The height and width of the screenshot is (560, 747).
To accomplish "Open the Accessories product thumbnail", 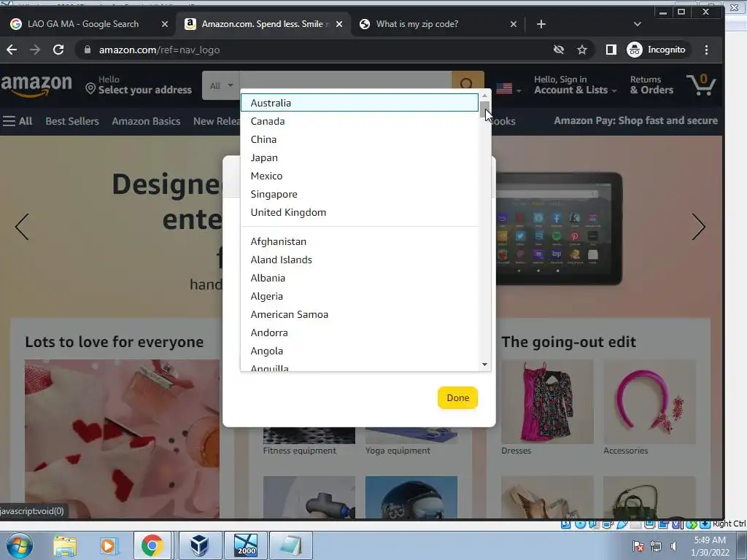I will tap(649, 402).
